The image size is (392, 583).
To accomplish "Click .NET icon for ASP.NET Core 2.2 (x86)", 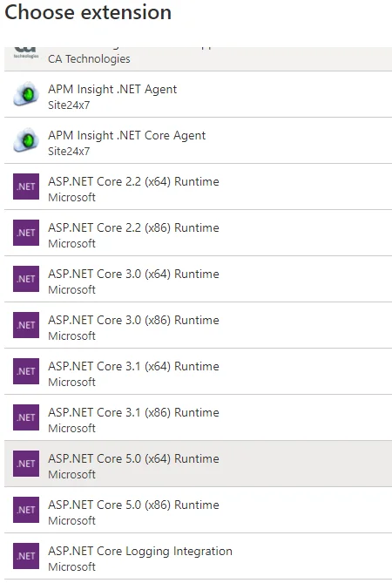I will [26, 233].
